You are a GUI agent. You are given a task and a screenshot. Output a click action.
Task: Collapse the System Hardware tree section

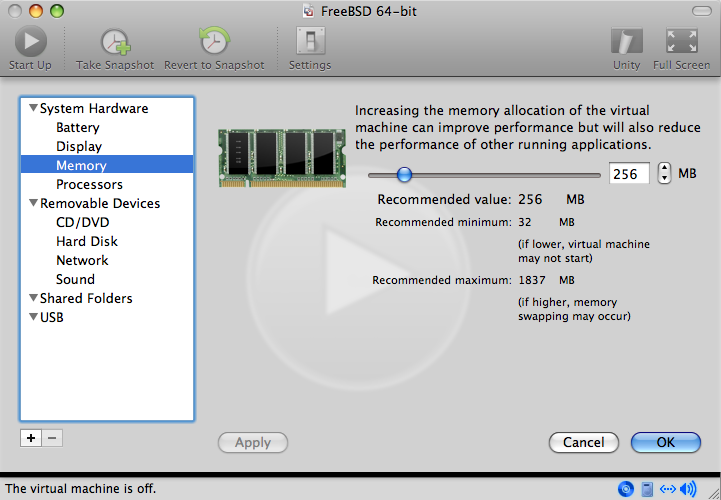point(33,109)
